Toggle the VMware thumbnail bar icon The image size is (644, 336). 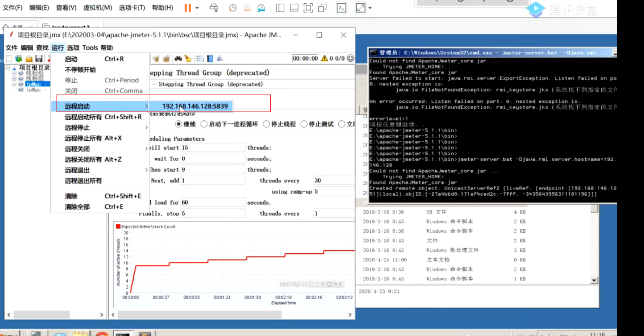[294, 8]
